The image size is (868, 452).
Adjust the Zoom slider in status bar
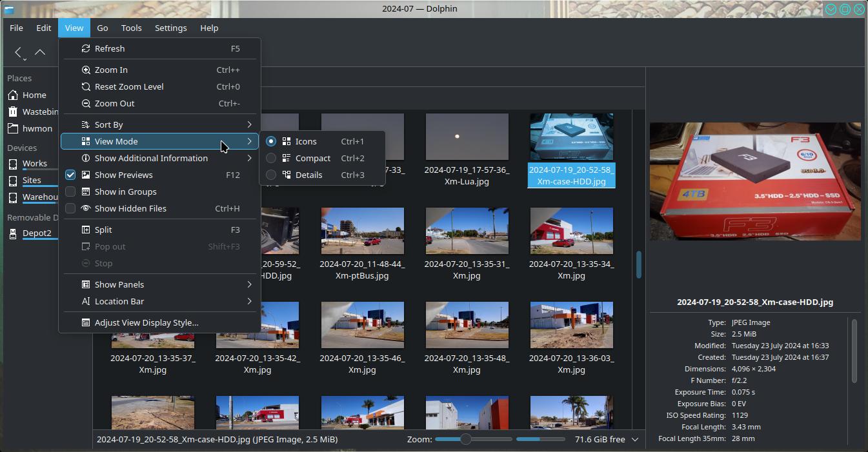click(x=465, y=439)
